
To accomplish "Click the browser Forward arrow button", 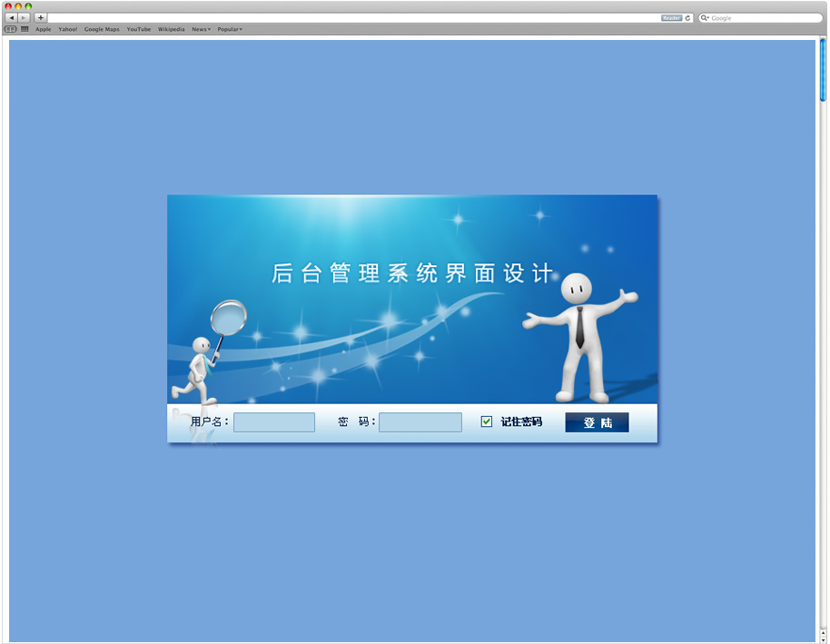I will point(24,18).
